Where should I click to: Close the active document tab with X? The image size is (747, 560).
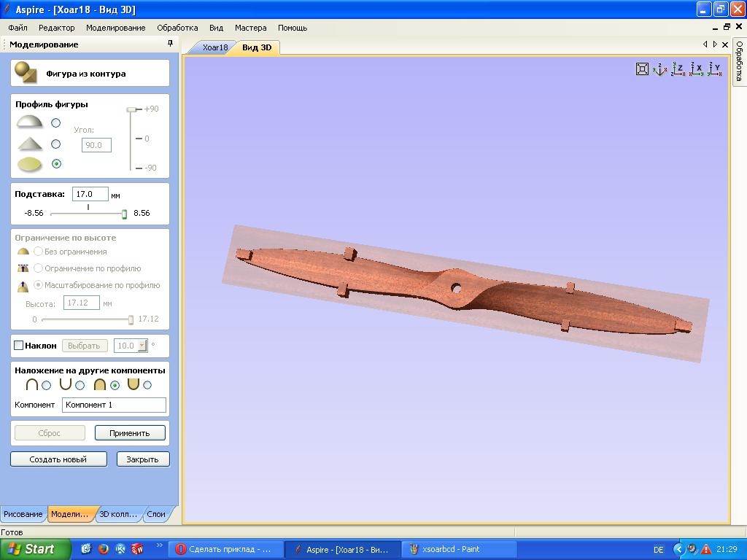[725, 44]
